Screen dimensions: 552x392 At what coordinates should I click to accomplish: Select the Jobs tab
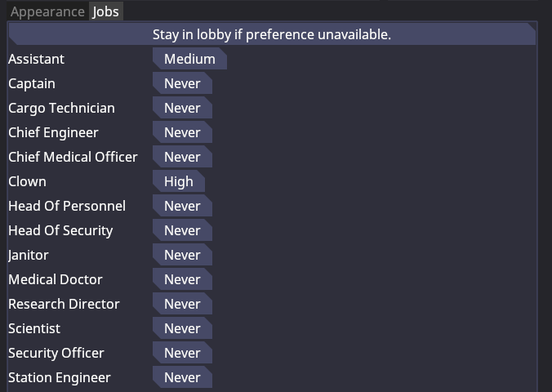click(x=105, y=11)
